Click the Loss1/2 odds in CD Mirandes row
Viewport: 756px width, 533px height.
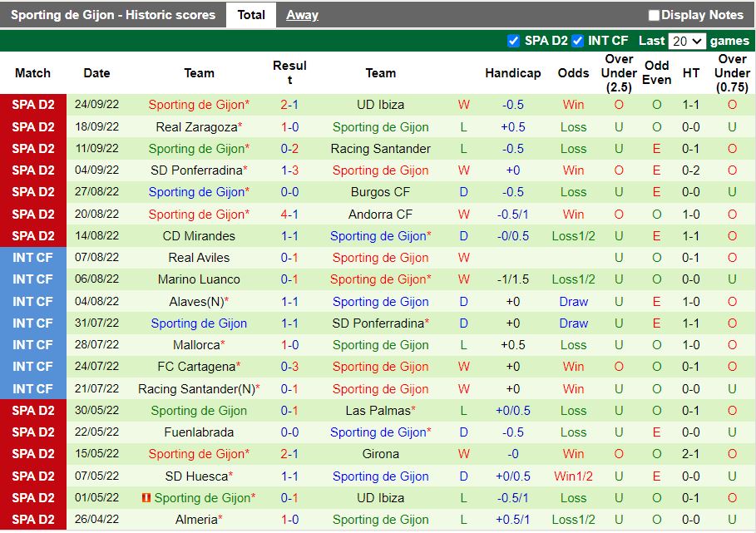pos(573,236)
